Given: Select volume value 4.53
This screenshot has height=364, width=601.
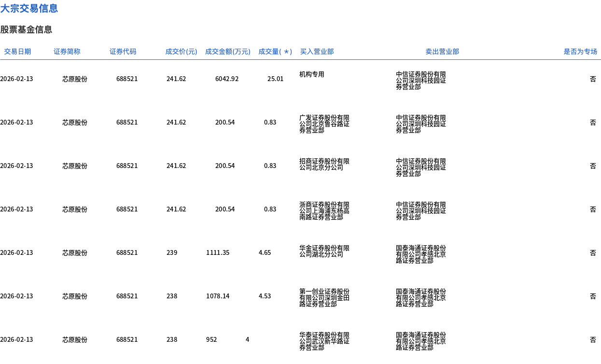Looking at the screenshot, I should tap(265, 296).
